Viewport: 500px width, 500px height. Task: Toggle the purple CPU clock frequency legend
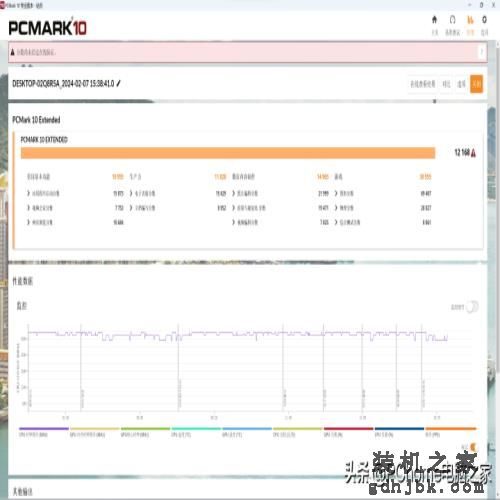[44, 432]
